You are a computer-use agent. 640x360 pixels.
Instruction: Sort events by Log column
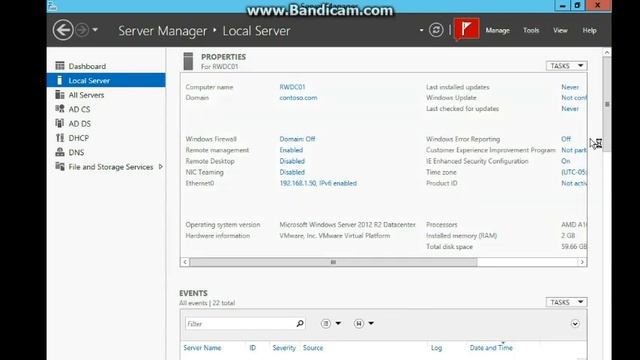(436, 348)
